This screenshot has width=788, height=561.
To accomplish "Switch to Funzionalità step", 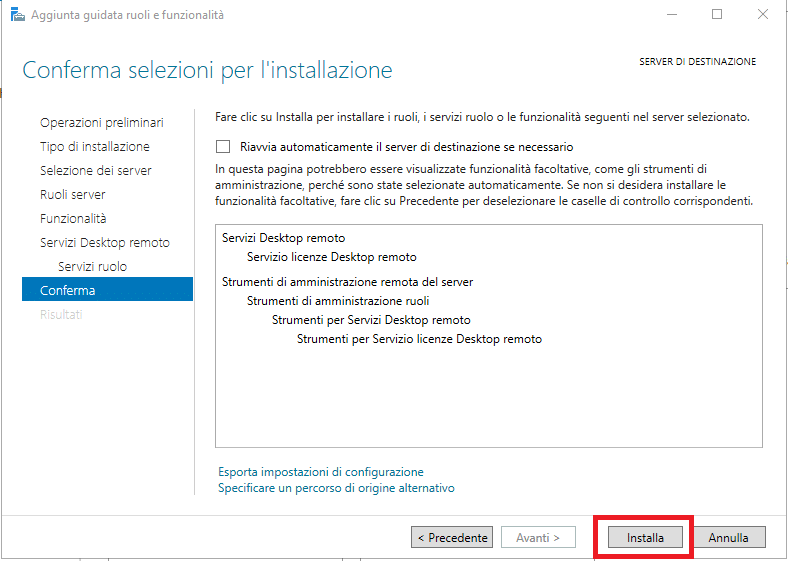I will pyautogui.click(x=73, y=219).
